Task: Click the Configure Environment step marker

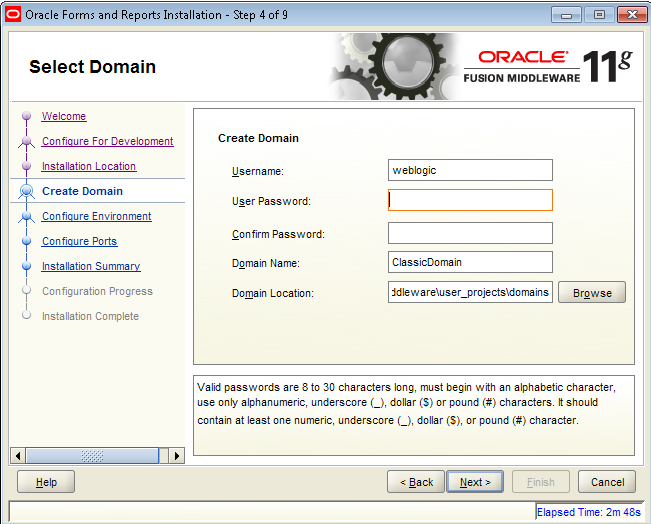Action: pyautogui.click(x=27, y=216)
